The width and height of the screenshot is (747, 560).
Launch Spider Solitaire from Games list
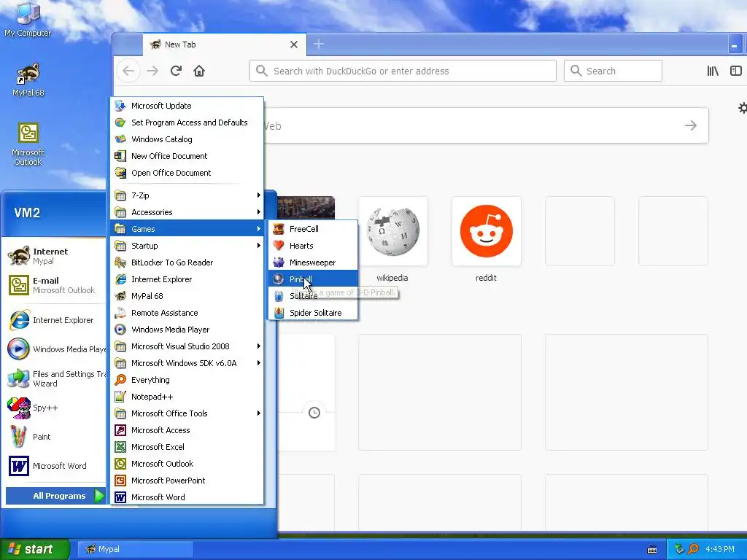313,313
